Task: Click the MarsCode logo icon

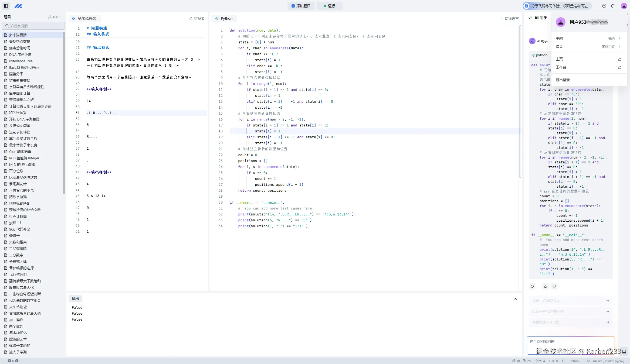Action: [18, 6]
